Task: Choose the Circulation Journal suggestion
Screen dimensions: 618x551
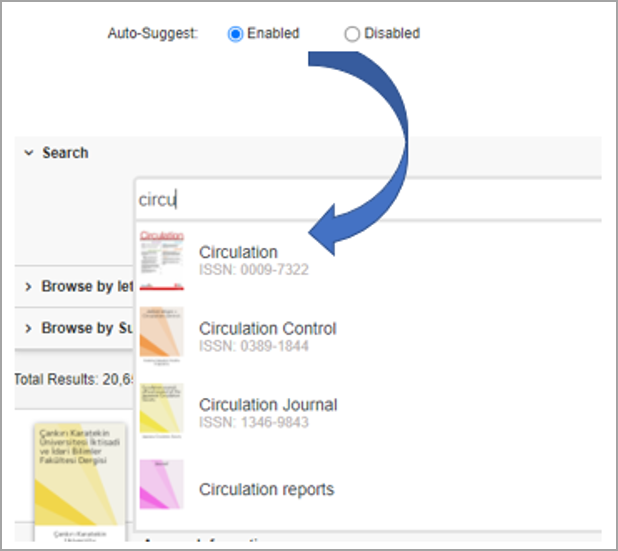Action: 268,405
